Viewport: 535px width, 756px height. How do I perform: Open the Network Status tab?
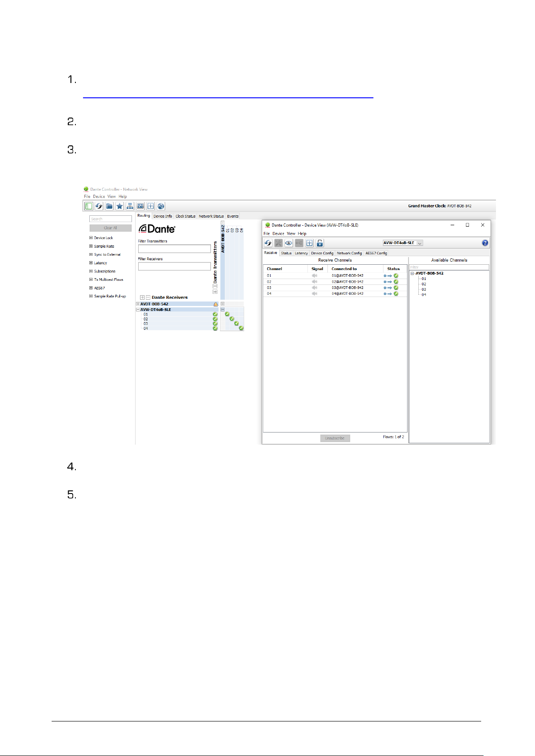[211, 216]
